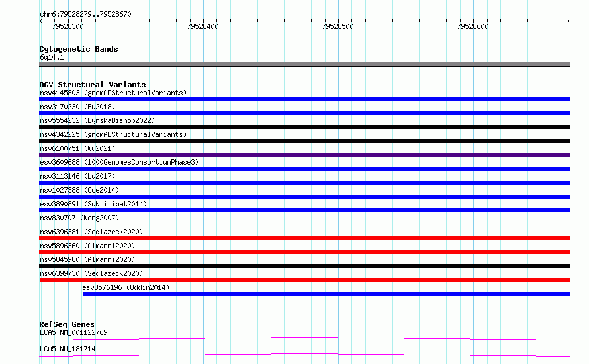Image resolution: width=589 pixels, height=364 pixels.
Task: Click the 6q14.1 band label
Action: click(x=52, y=57)
